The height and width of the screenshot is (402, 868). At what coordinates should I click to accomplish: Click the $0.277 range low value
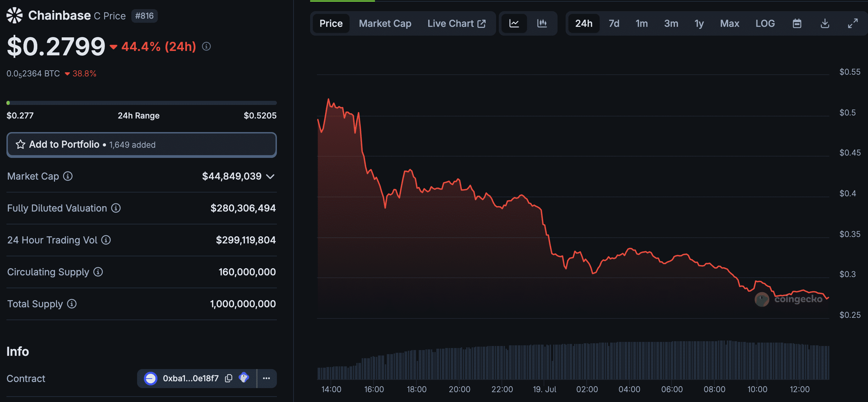click(x=20, y=115)
